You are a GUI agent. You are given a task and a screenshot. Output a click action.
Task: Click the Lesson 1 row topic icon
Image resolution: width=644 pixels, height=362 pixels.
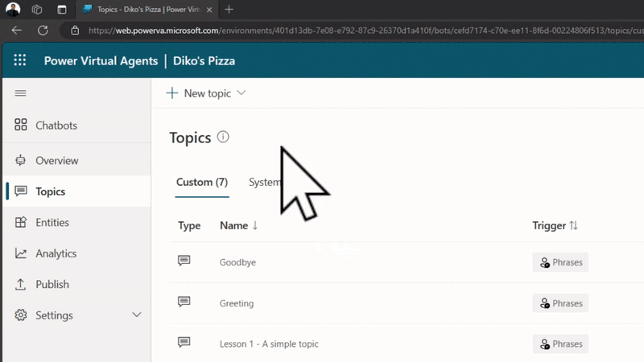pyautogui.click(x=184, y=343)
